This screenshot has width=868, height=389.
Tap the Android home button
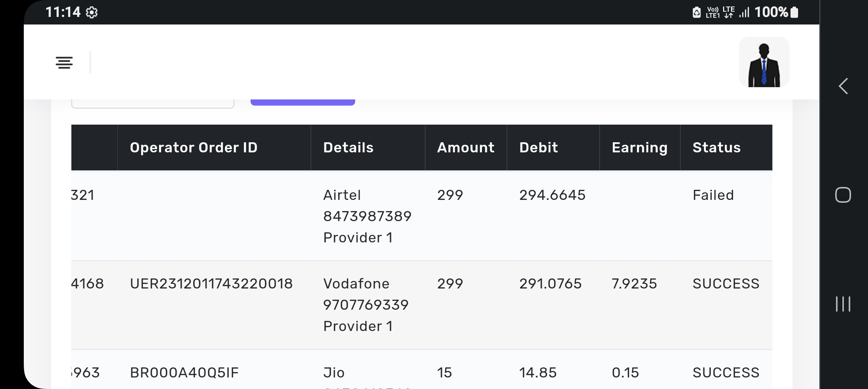(843, 195)
